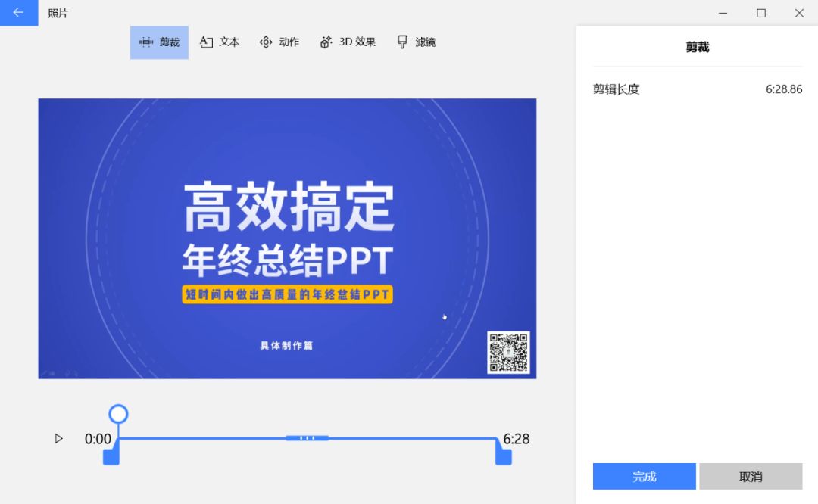This screenshot has width=818, height=504.
Task: Click the 剪辑长度 label
Action: (616, 89)
